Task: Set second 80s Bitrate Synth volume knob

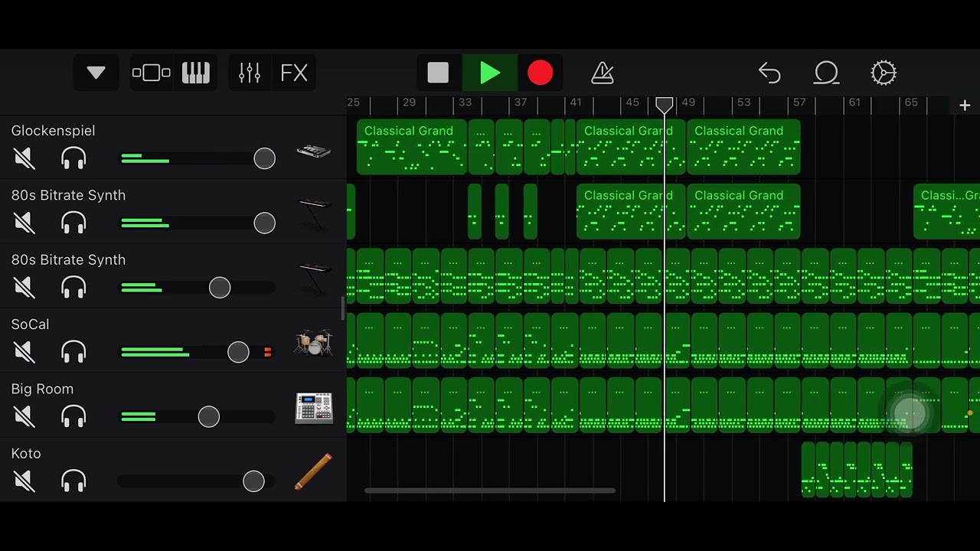Action: (x=220, y=287)
